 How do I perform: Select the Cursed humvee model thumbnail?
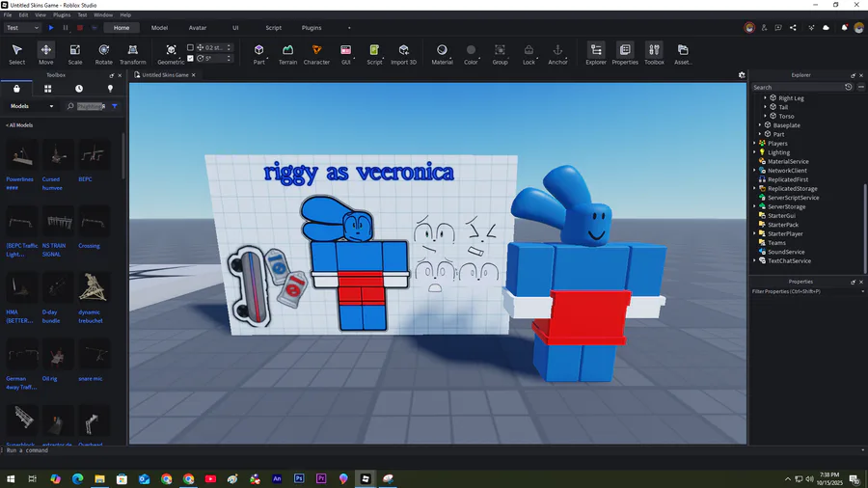click(57, 155)
